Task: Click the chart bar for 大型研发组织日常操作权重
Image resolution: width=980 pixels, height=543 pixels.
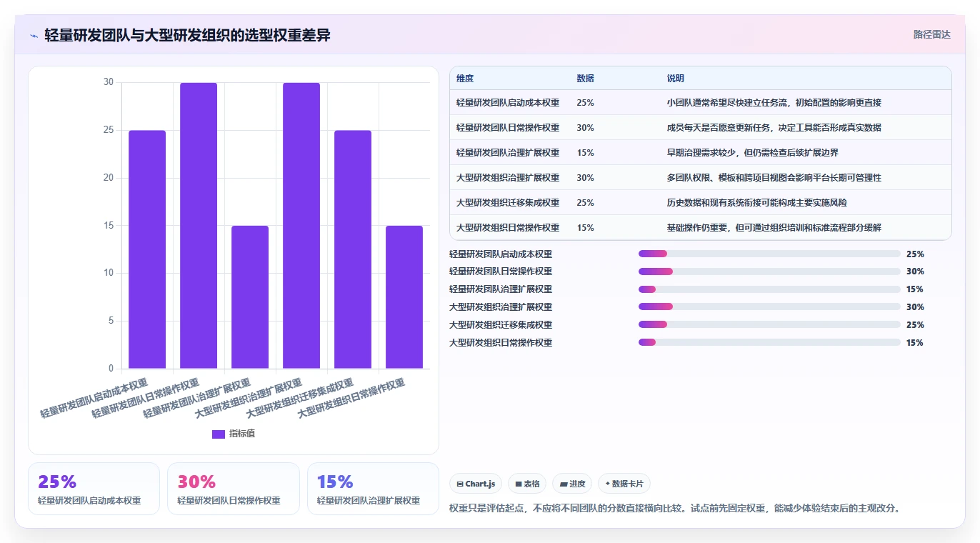Action: pyautogui.click(x=404, y=297)
